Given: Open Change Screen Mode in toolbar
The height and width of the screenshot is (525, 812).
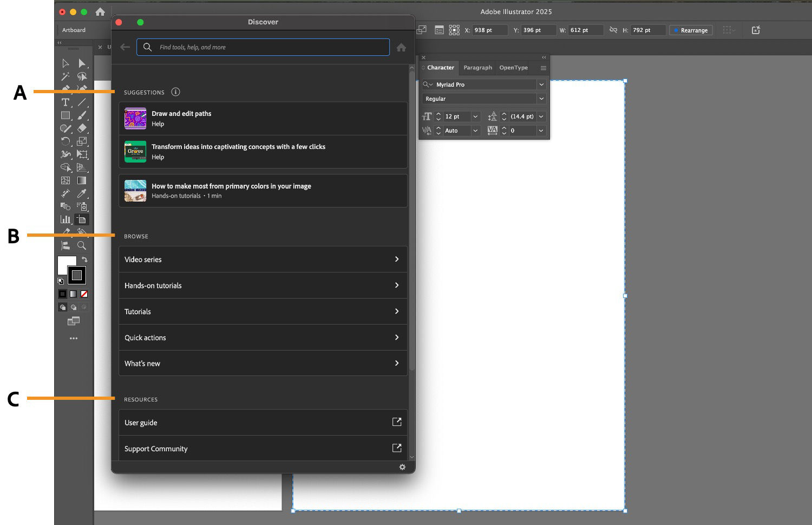Looking at the screenshot, I should 74,321.
